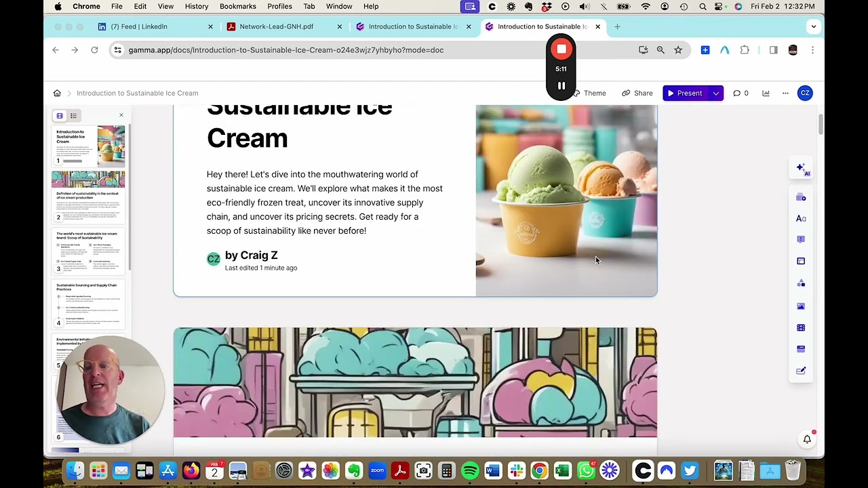Open analytics bar chart icon

766,93
